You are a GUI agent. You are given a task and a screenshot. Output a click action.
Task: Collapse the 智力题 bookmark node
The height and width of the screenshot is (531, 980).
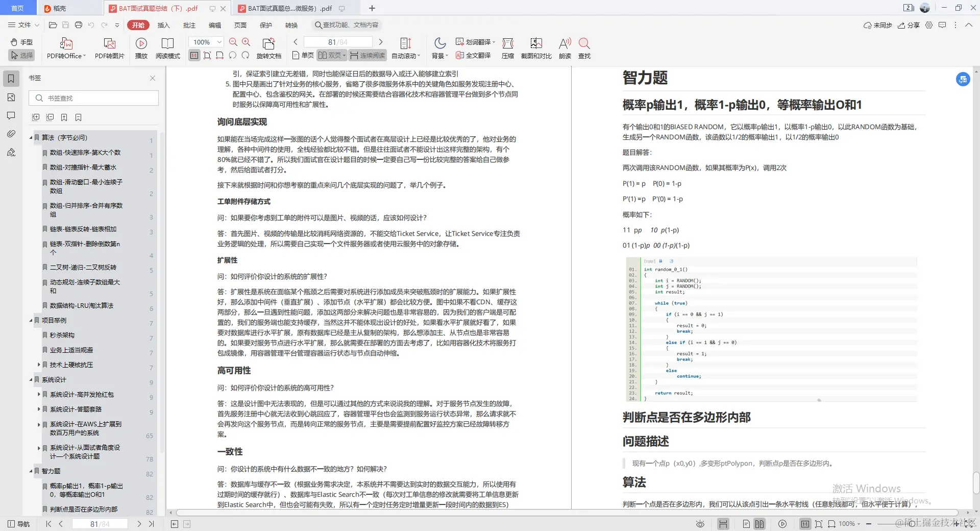[31, 471]
